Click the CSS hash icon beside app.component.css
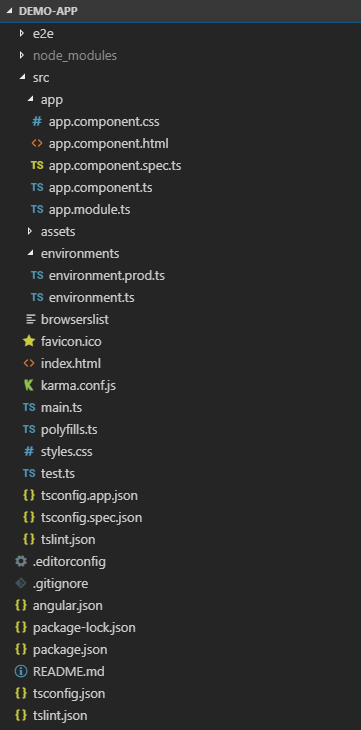 click(37, 122)
